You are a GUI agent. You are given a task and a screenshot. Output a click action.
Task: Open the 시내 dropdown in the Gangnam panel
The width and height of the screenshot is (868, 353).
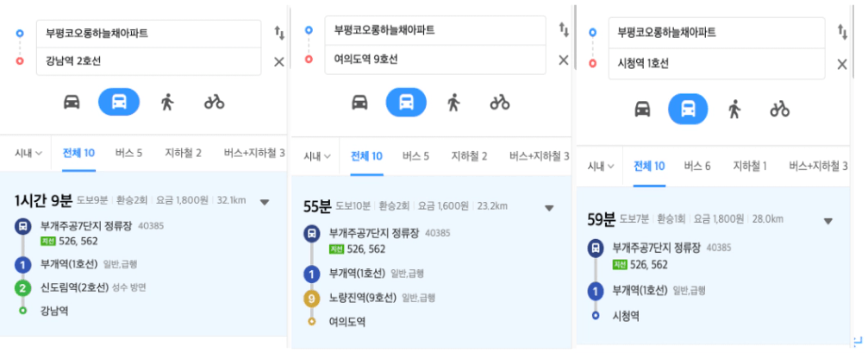coord(28,153)
